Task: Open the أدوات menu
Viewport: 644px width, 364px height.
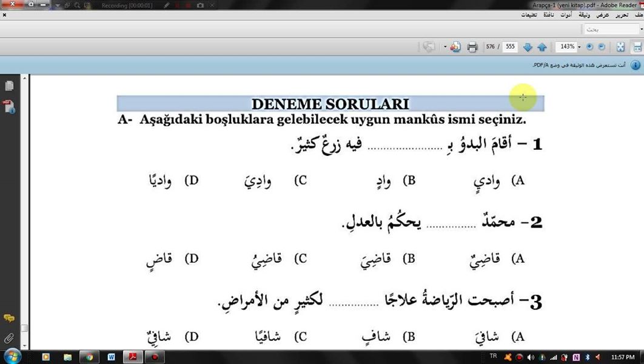Action: point(566,15)
